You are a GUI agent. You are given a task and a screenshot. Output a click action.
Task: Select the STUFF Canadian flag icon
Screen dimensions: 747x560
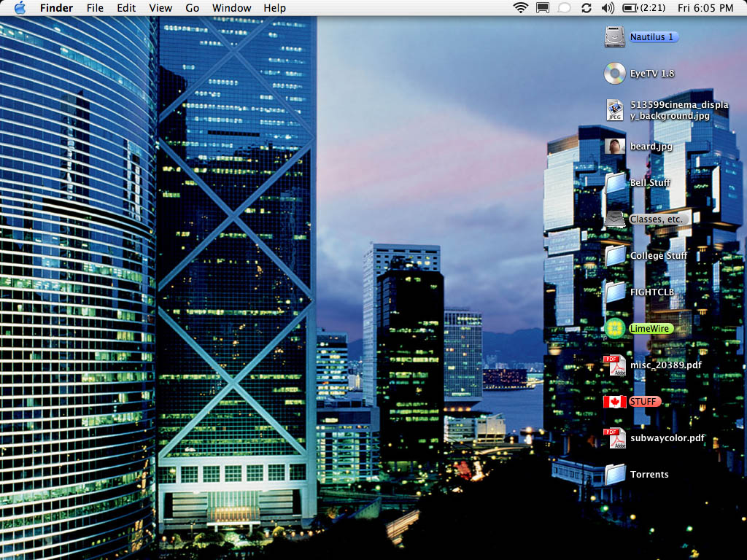coord(614,402)
